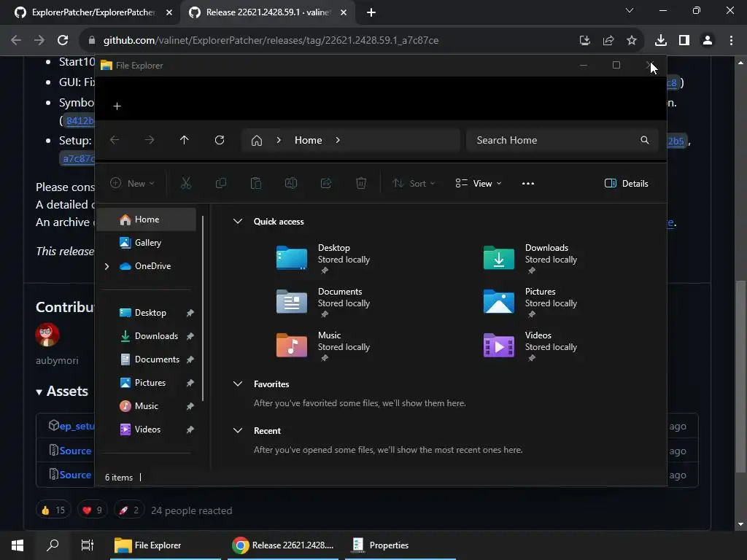This screenshot has height=560, width=747.
Task: Open the New dropdown menu
Action: tap(132, 183)
